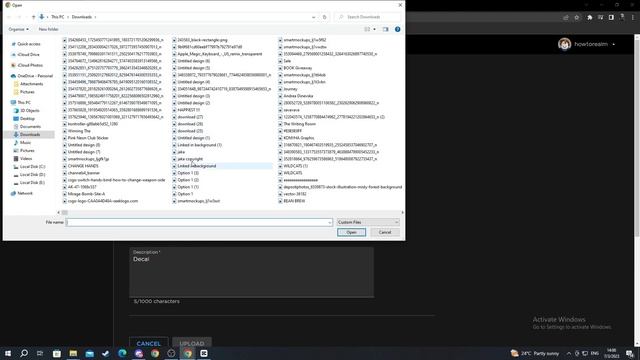The height and width of the screenshot is (360, 640).
Task: Select the file 'jake copyright'
Action: coord(190,159)
